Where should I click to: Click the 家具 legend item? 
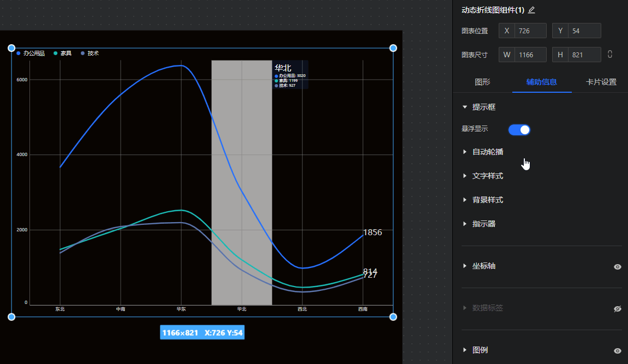point(62,53)
